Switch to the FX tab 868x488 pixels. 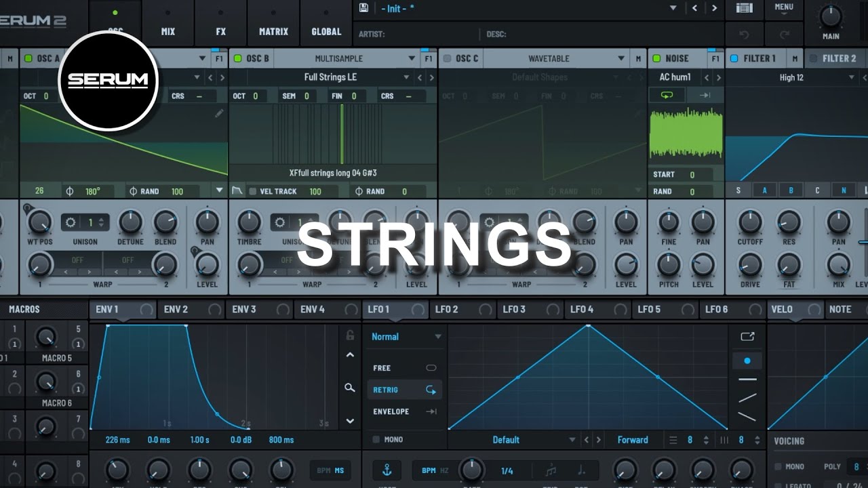(x=221, y=23)
